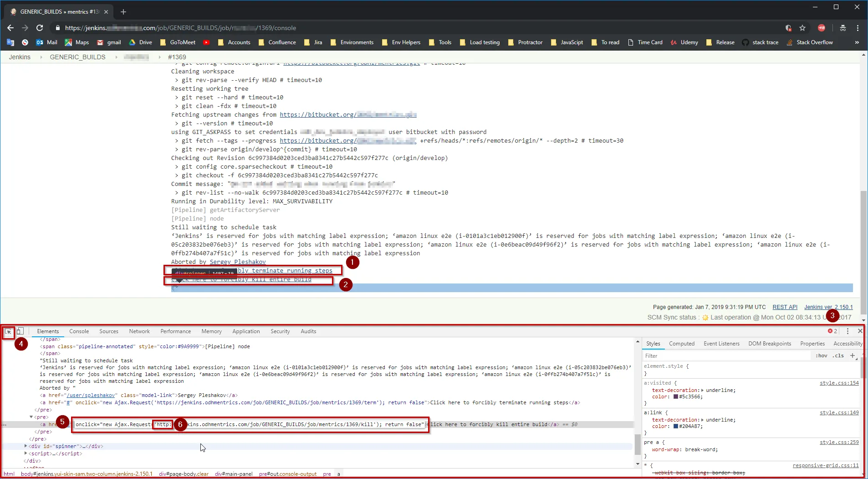Viewport: 868px width, 479px height.
Task: Open a new browser tab
Action: coord(123,12)
